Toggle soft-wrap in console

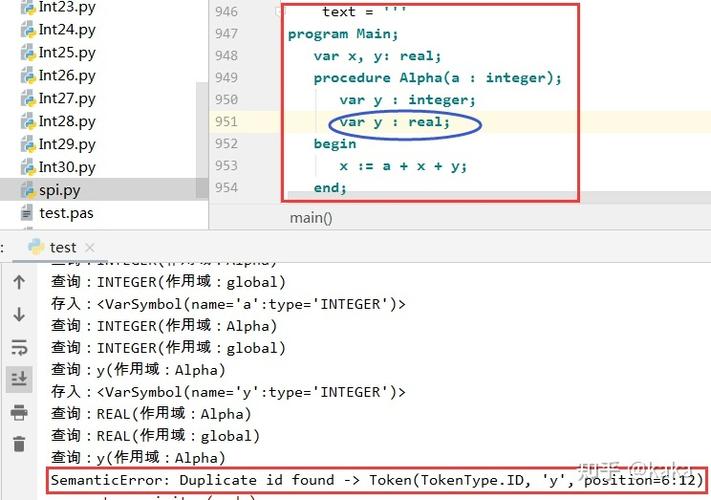(x=19, y=347)
